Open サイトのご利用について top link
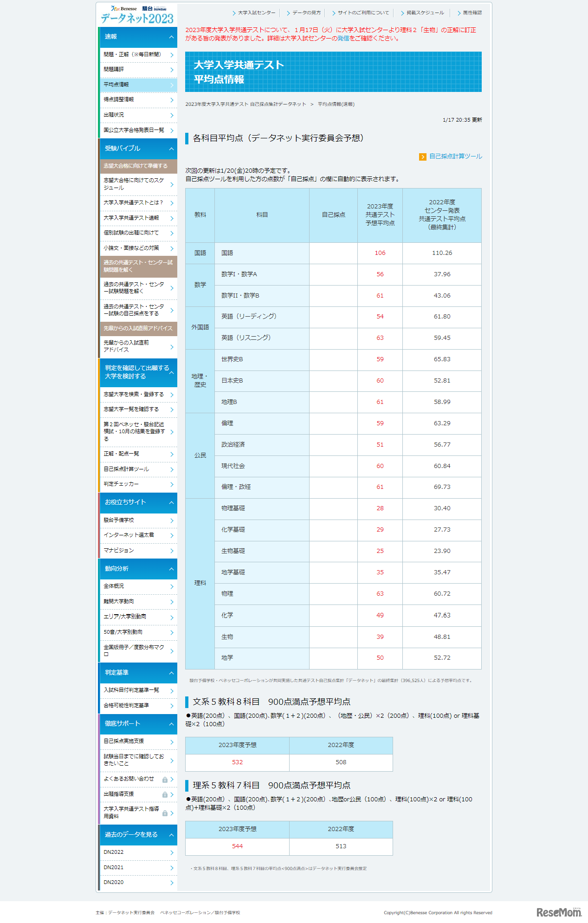This screenshot has height=923, width=588. point(361,13)
